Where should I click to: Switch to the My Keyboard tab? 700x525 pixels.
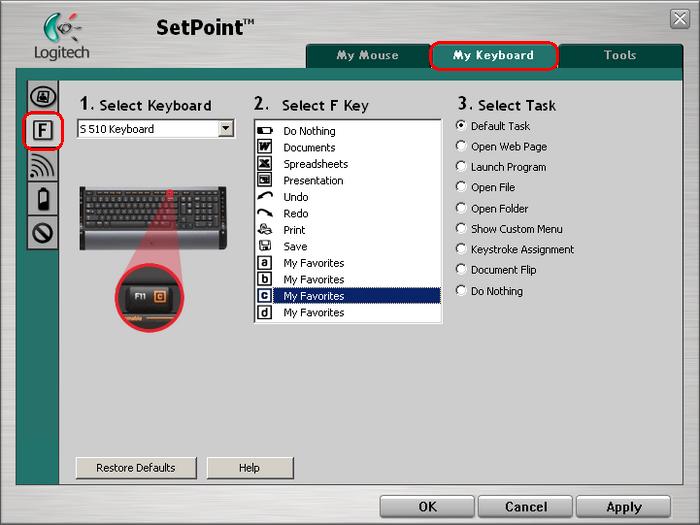point(493,55)
